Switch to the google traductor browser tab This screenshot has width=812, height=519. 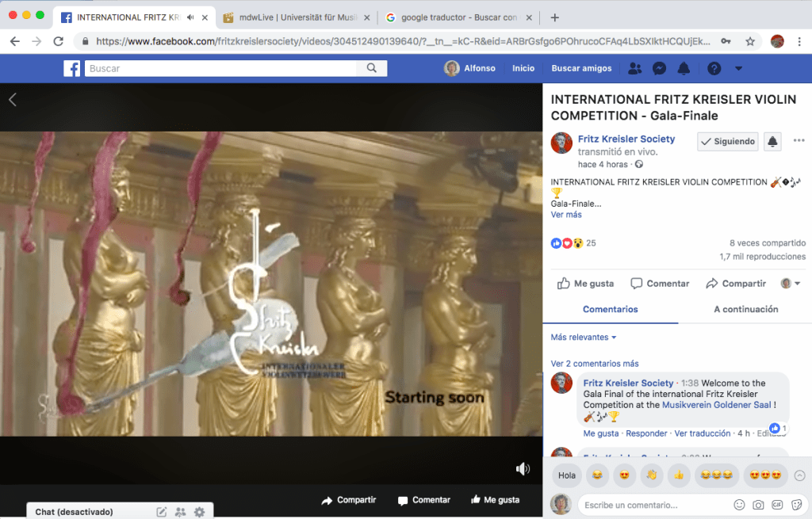(452, 17)
